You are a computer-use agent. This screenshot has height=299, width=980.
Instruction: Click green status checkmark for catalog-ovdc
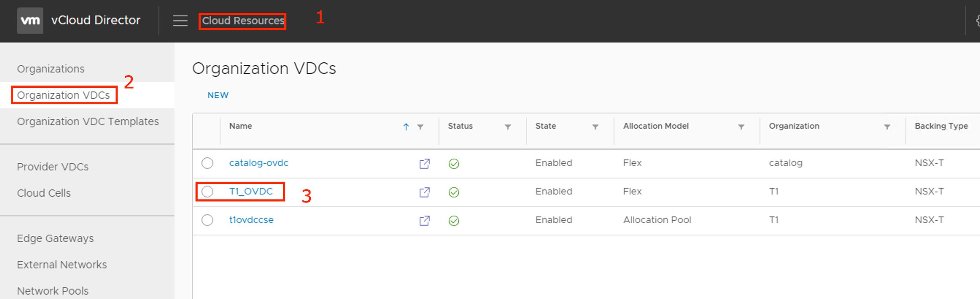pyautogui.click(x=454, y=164)
